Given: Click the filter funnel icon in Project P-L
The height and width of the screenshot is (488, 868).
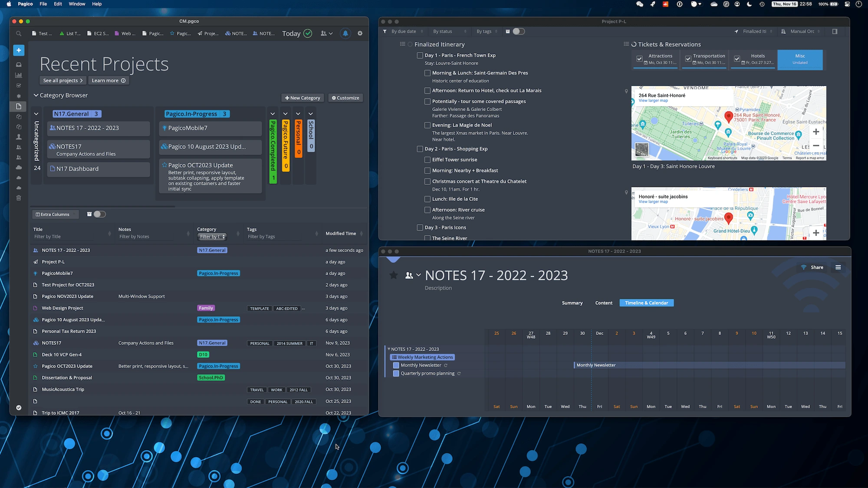Looking at the screenshot, I should [x=385, y=31].
